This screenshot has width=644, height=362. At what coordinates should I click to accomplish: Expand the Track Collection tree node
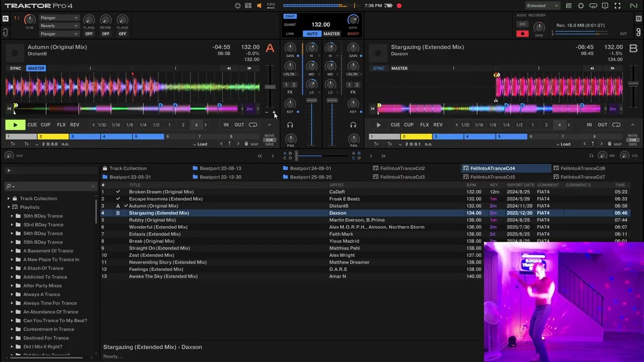tap(9, 199)
